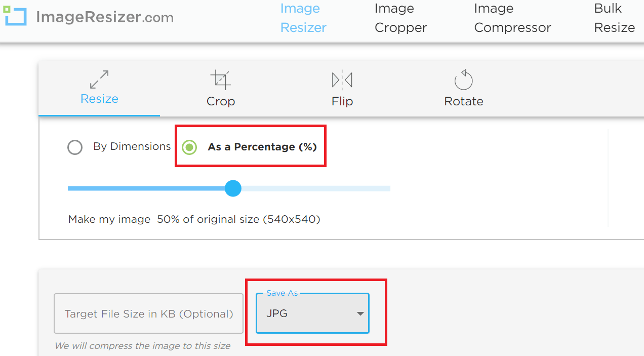Select the Flip mirror icon
Image resolution: width=644 pixels, height=356 pixels.
click(342, 80)
